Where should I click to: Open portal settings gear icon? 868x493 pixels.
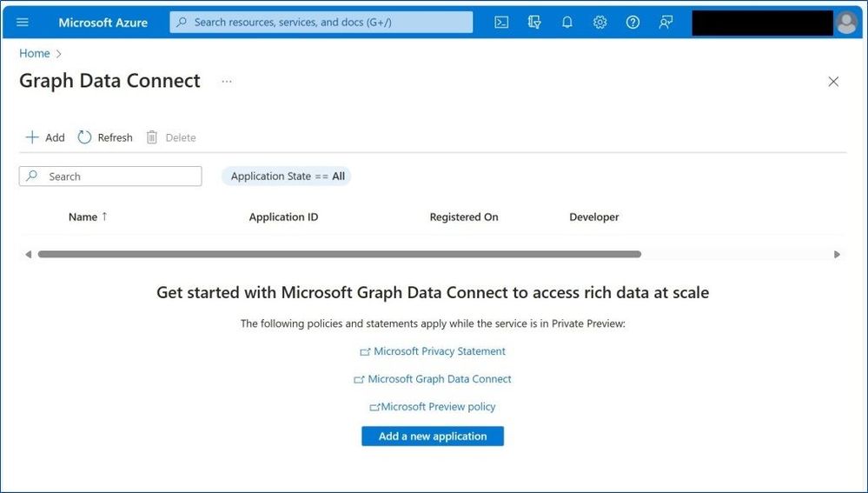600,23
